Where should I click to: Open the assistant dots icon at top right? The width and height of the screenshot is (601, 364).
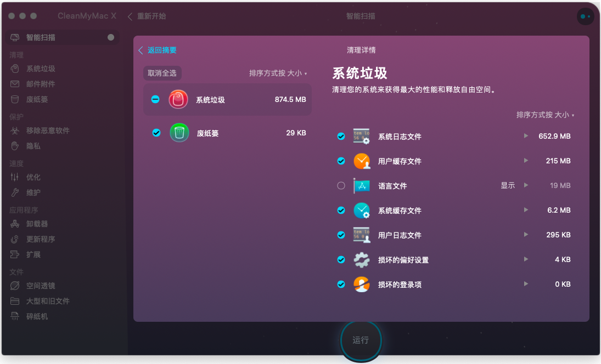pos(585,16)
